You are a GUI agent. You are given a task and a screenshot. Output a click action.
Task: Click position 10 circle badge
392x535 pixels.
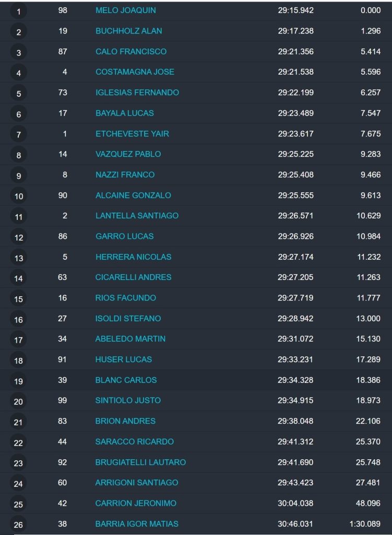point(18,196)
